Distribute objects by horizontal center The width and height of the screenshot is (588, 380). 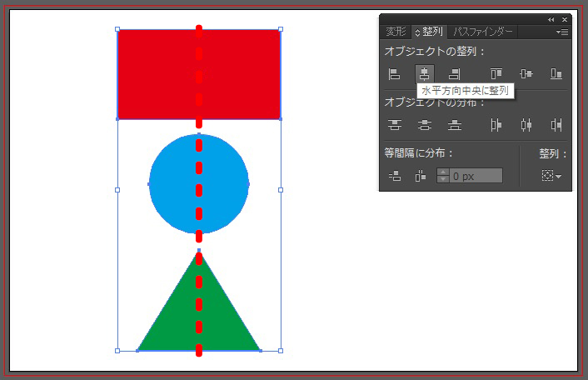point(526,125)
